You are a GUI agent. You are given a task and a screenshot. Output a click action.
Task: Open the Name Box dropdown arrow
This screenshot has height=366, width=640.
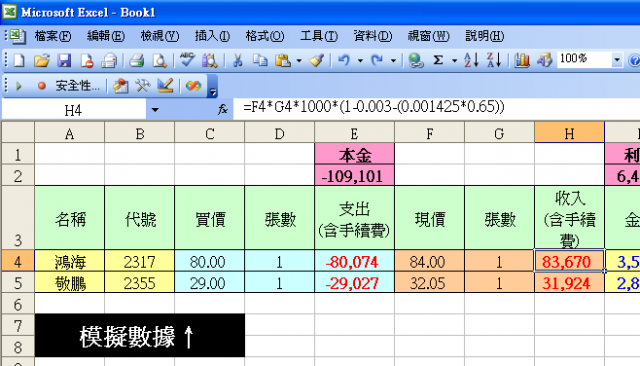point(155,110)
